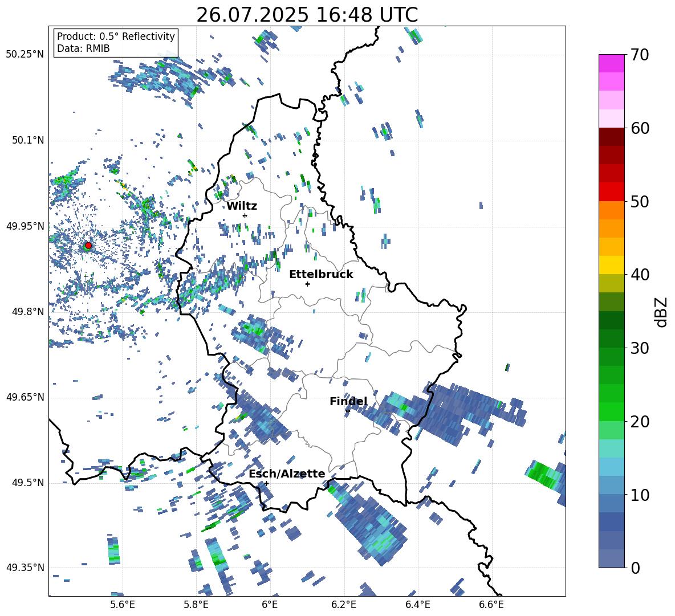Screen dimensions: 675x616
Task: Click the 49.35°N latitude label
Action: tap(25, 568)
